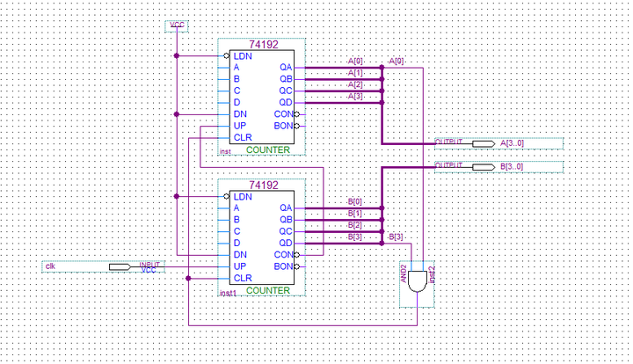The width and height of the screenshot is (633, 364).
Task: Click the A[3..0] output name label
Action: [512, 143]
